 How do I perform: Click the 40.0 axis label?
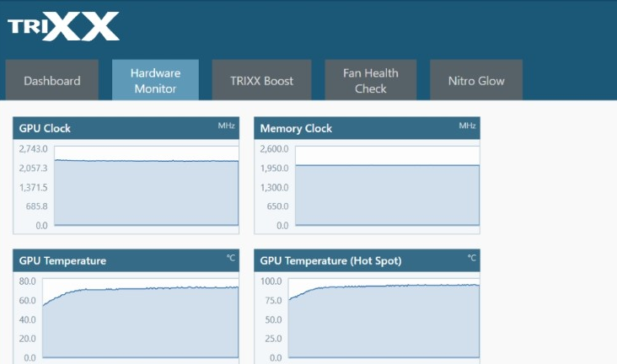[x=28, y=319]
